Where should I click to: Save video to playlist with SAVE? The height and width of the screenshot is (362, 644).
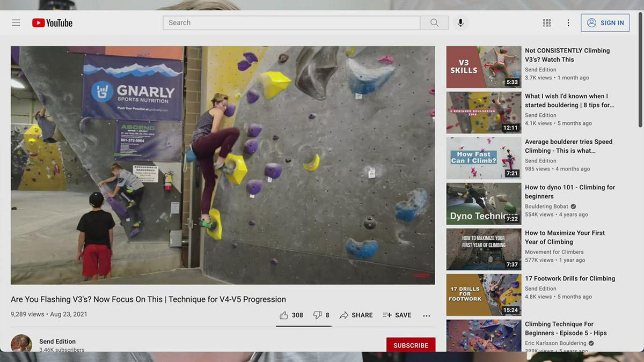[397, 315]
